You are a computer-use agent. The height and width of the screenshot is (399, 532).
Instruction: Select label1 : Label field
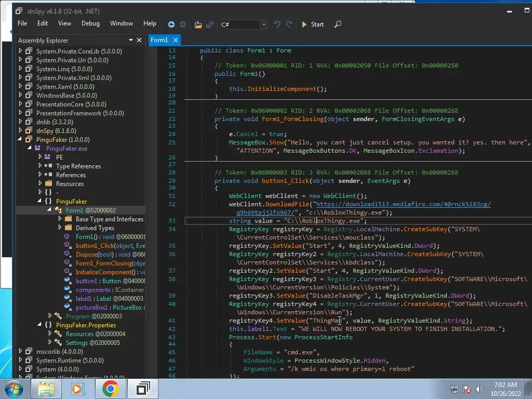[x=109, y=299]
